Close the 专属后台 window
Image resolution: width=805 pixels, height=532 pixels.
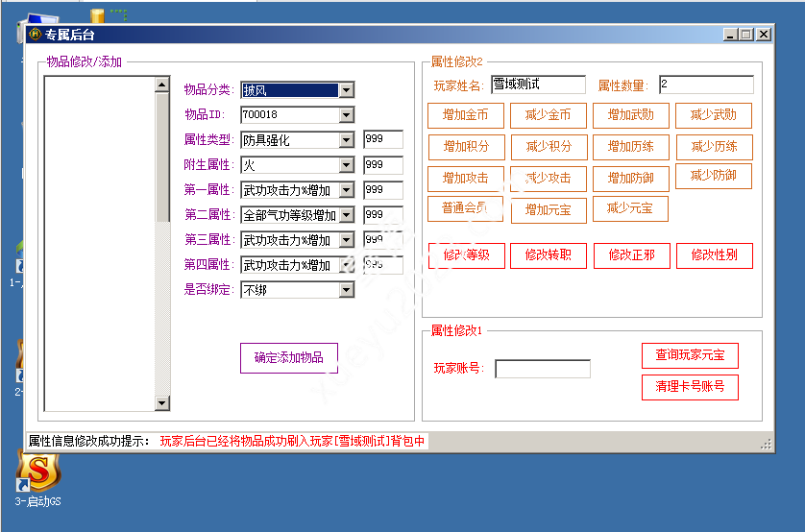coord(764,35)
